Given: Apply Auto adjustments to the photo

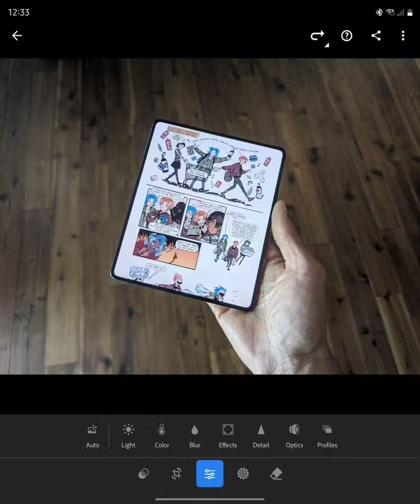Looking at the screenshot, I should click(x=92, y=435).
